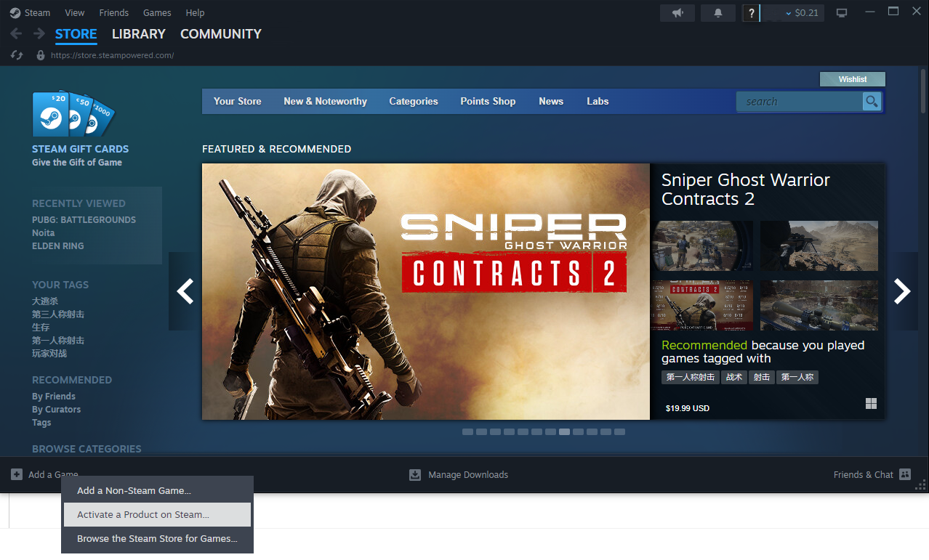This screenshot has height=560, width=929.
Task: Go to the News section
Action: (551, 102)
